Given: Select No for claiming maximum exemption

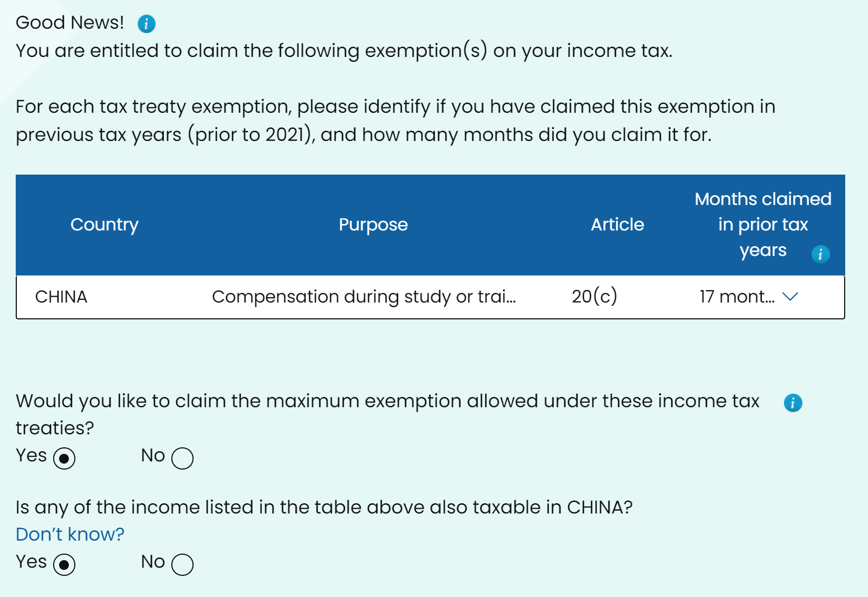Looking at the screenshot, I should [182, 458].
